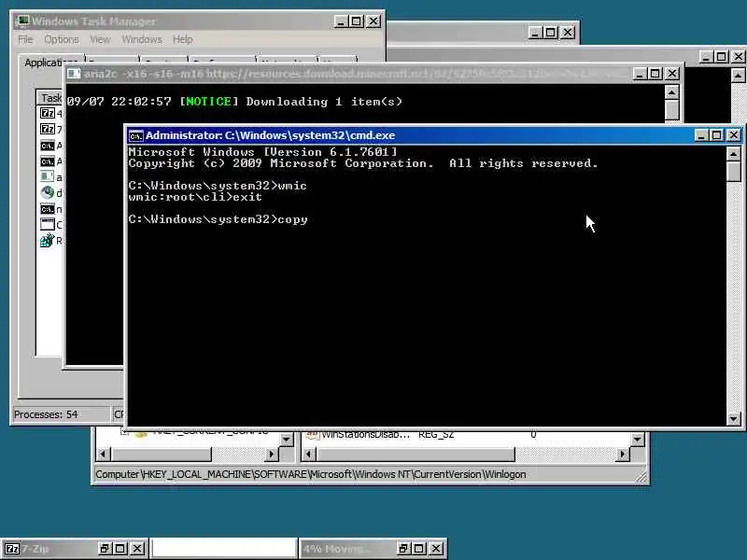
Task: Select the Registry Editor task icon labeled R
Action: (x=48, y=241)
